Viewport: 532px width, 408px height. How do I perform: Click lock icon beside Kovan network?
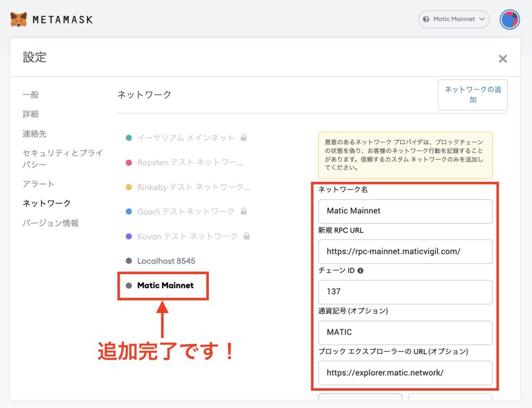tap(247, 236)
